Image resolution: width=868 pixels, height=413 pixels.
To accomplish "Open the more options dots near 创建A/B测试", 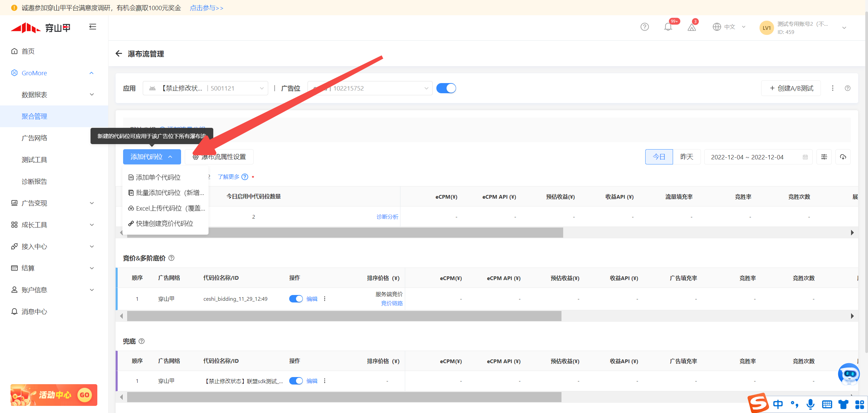I will [x=832, y=88].
